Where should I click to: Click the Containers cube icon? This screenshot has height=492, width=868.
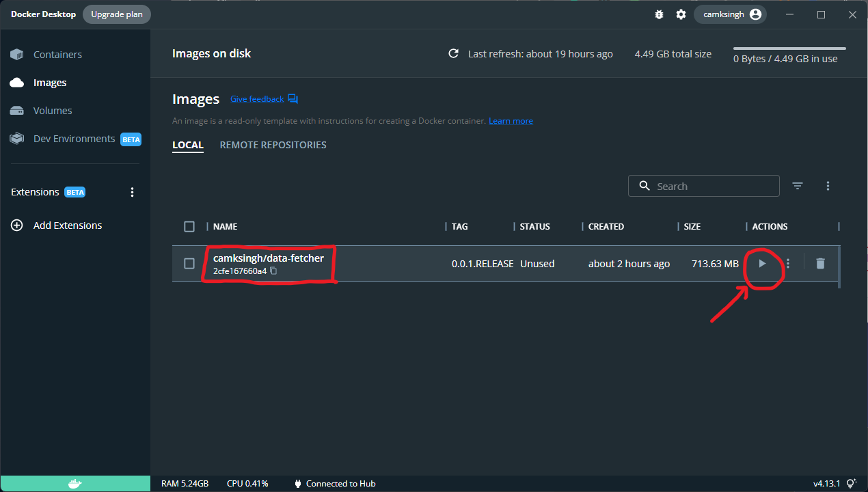point(17,55)
